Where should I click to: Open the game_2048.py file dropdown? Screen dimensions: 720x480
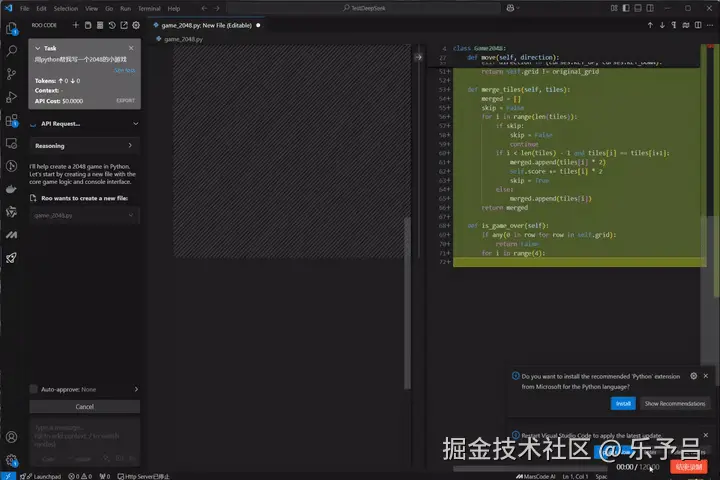coord(84,215)
